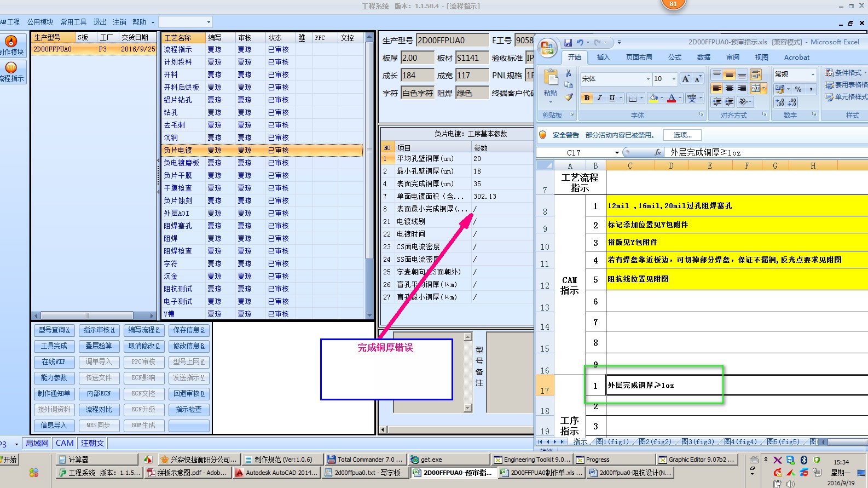Image resolution: width=868 pixels, height=488 pixels.
Task: Open the alignment group dialog launcher
Action: [x=765, y=115]
